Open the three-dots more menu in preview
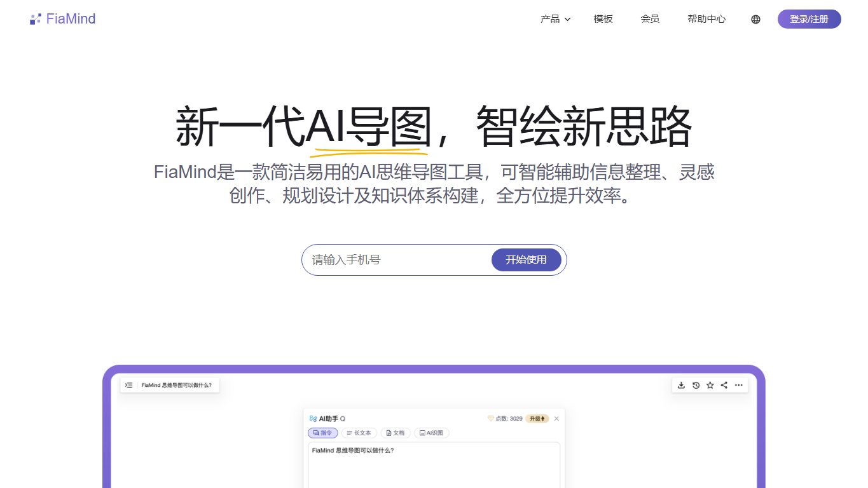This screenshot has height=488, width=868. pos(738,385)
